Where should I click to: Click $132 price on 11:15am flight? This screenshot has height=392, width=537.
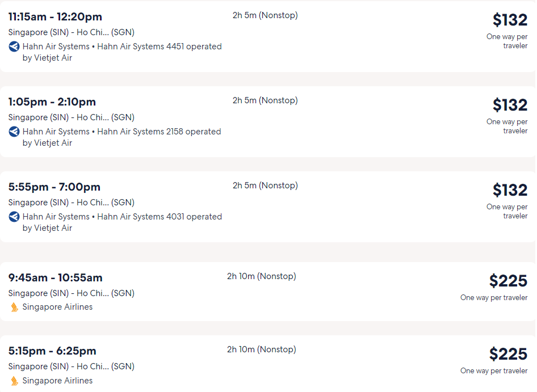[510, 20]
